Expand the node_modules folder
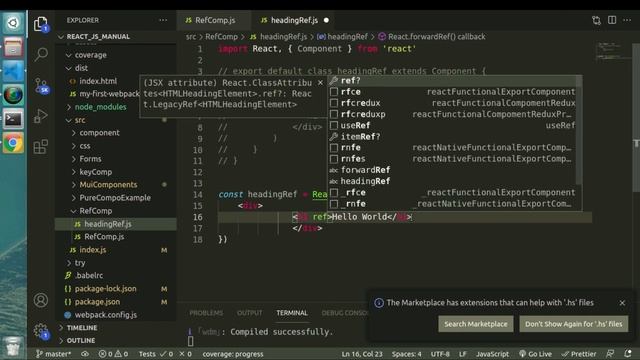Viewport: 640px width, 360px height. [x=116, y=107]
